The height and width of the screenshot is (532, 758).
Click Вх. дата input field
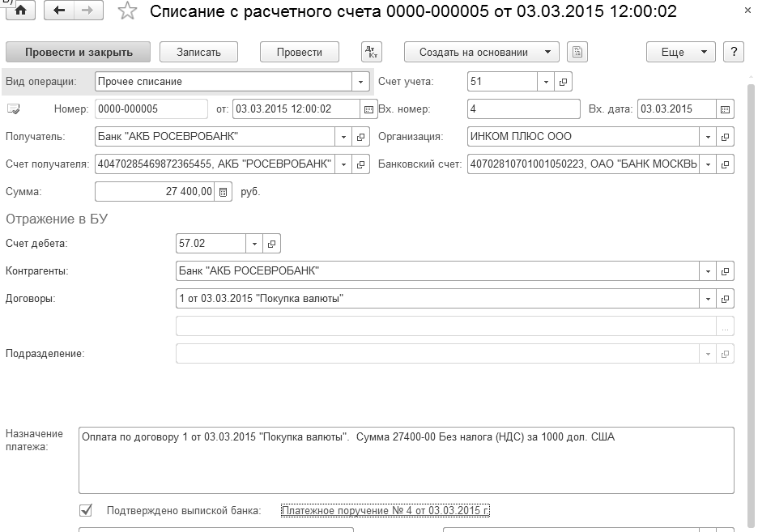point(677,109)
